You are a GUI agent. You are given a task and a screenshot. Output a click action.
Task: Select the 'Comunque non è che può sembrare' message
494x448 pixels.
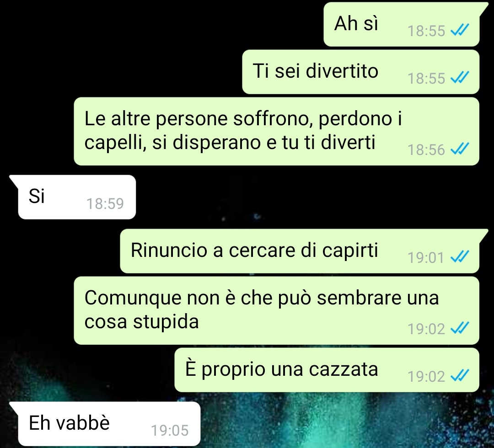click(276, 310)
